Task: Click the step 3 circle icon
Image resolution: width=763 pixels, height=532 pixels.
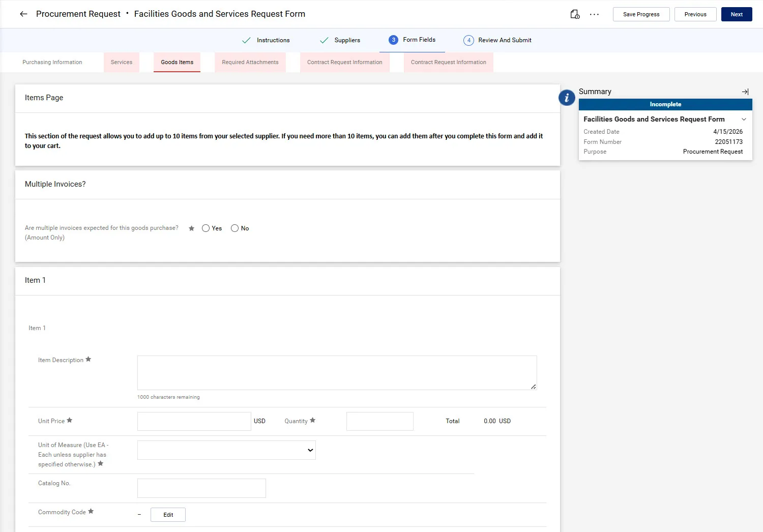Action: click(x=393, y=40)
